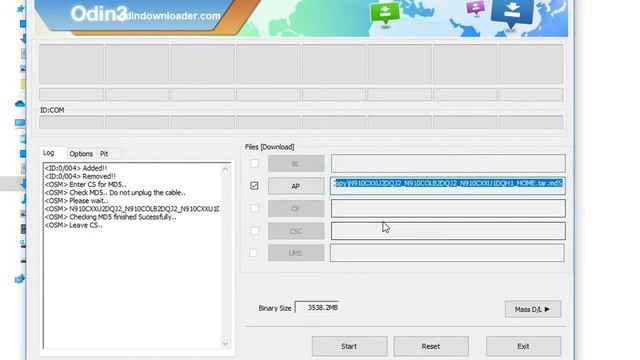Click the empty UMS file path field

[447, 253]
